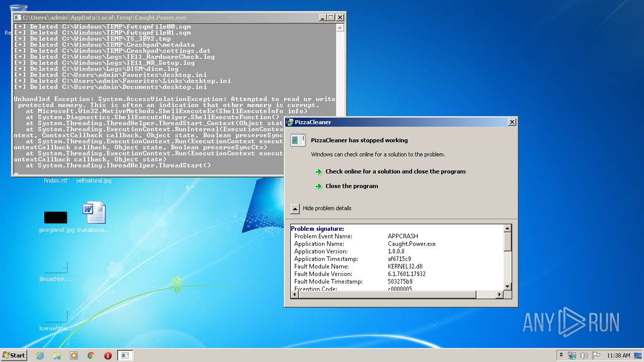This screenshot has height=362, width=644.
Task: Click console window system menu icon
Action: tap(18, 18)
